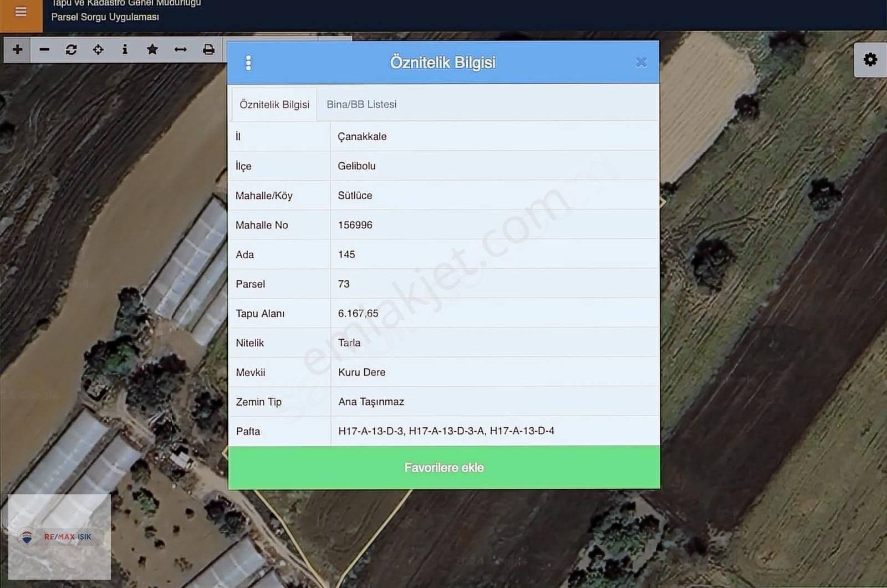Open favorites with the star icon
Image resolution: width=887 pixels, height=588 pixels.
click(x=152, y=49)
